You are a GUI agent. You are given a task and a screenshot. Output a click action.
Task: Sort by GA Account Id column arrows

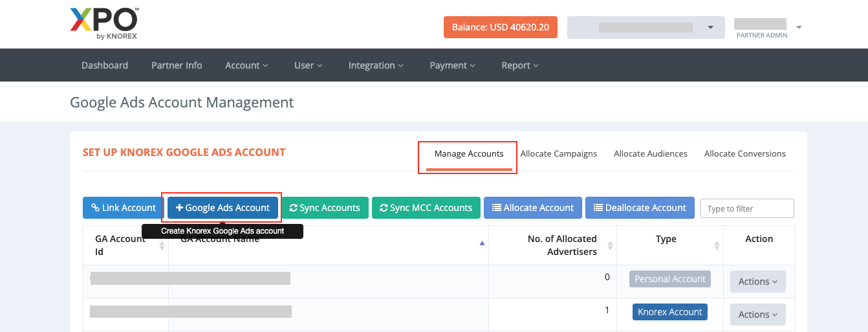pyautogui.click(x=162, y=245)
